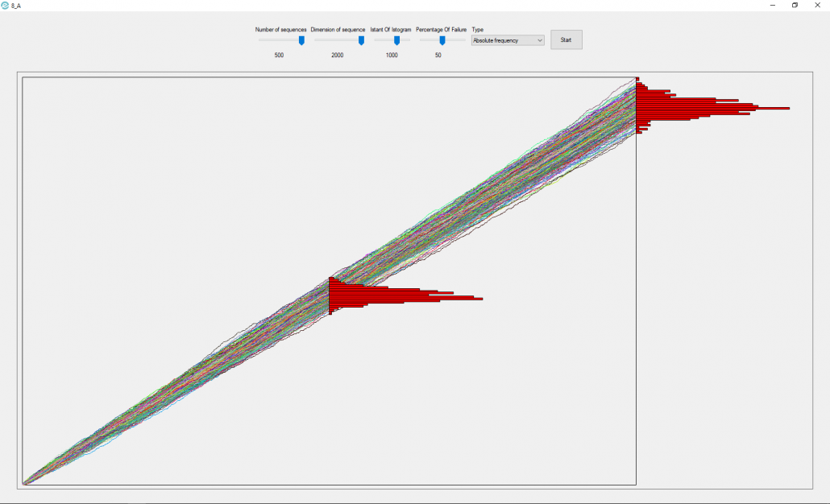Viewport: 830px width, 504px height.
Task: Restore down the application window
Action: coord(795,5)
